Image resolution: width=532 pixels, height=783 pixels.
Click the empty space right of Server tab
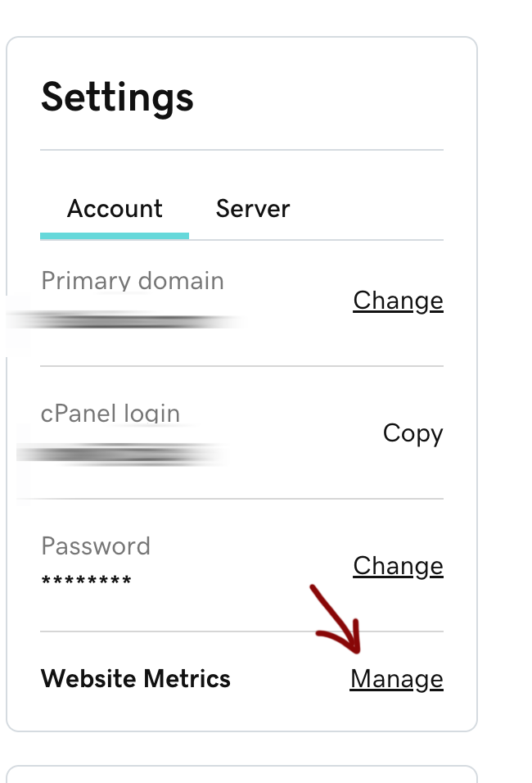point(368,209)
